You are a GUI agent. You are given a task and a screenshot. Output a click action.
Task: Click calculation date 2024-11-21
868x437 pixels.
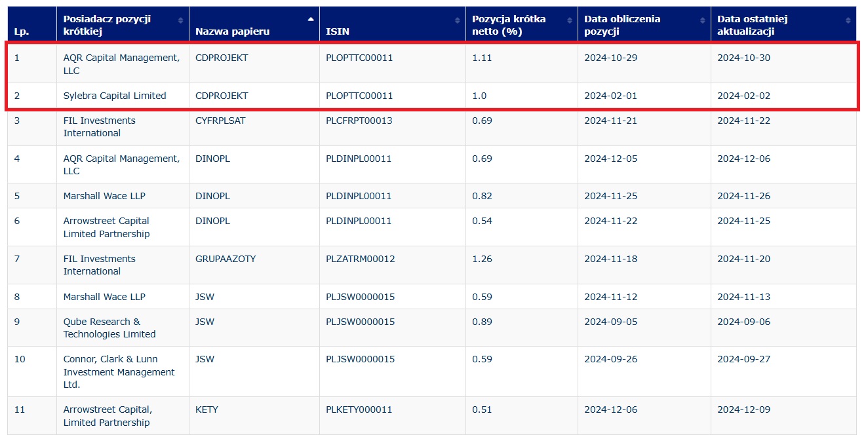pos(611,121)
